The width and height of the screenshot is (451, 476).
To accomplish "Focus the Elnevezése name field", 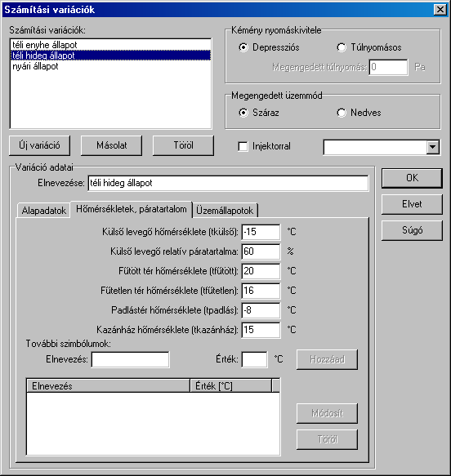I will click(228, 183).
